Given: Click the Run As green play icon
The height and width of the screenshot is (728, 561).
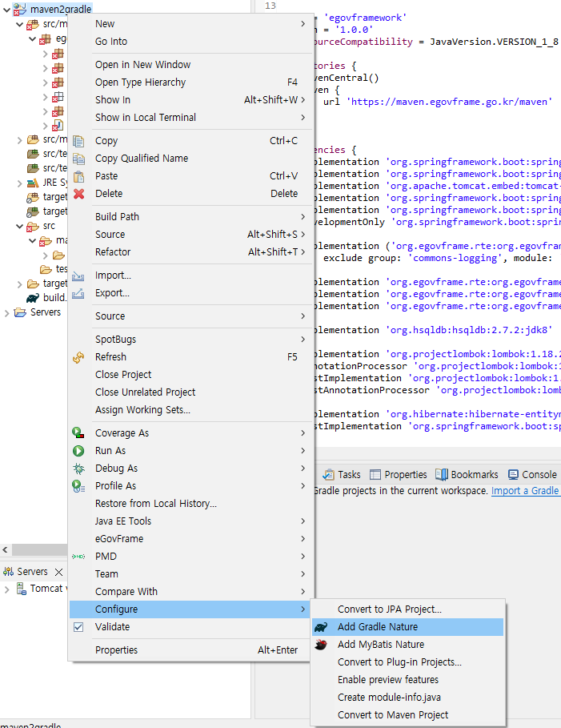Looking at the screenshot, I should (x=78, y=451).
